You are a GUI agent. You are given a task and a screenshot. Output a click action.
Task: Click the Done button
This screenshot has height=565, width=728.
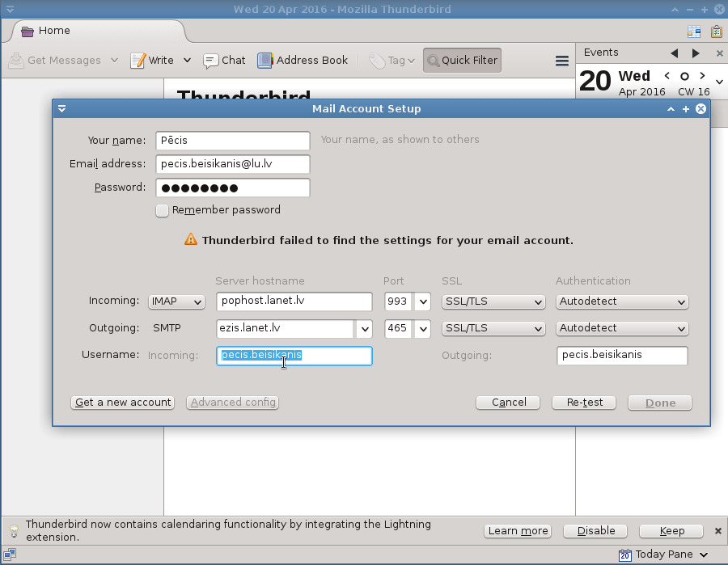660,403
